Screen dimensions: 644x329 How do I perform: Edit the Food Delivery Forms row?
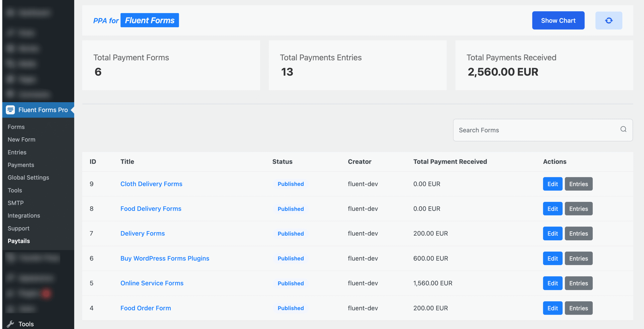pyautogui.click(x=552, y=209)
